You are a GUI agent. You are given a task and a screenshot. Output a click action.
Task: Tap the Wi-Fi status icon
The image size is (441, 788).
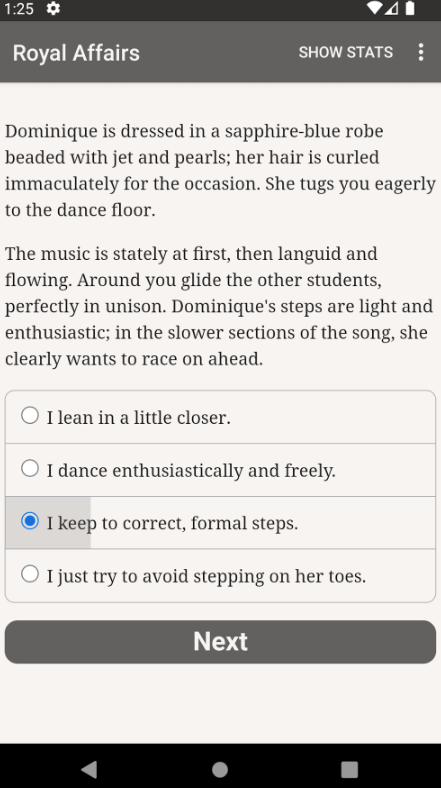[x=374, y=9]
